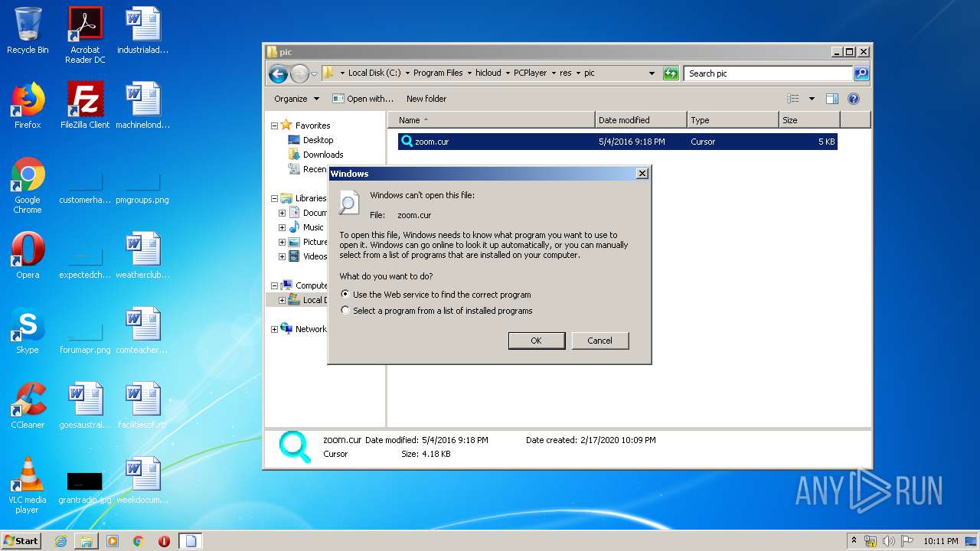Open machinelond Word document on desktop
This screenshot has height=551, width=980.
click(143, 106)
